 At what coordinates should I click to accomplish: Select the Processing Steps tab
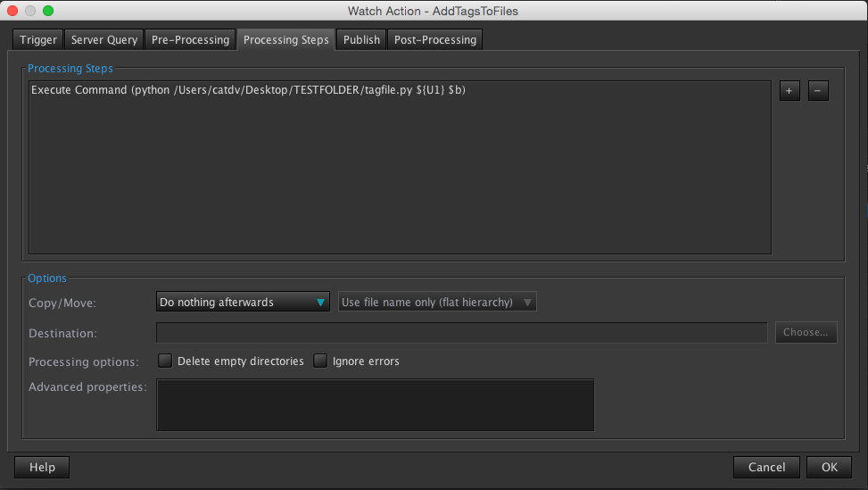285,39
